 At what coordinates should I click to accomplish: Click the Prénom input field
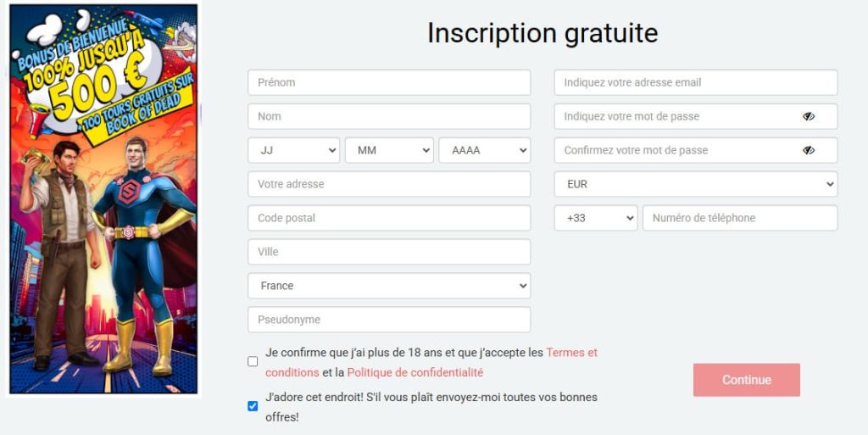(x=389, y=82)
